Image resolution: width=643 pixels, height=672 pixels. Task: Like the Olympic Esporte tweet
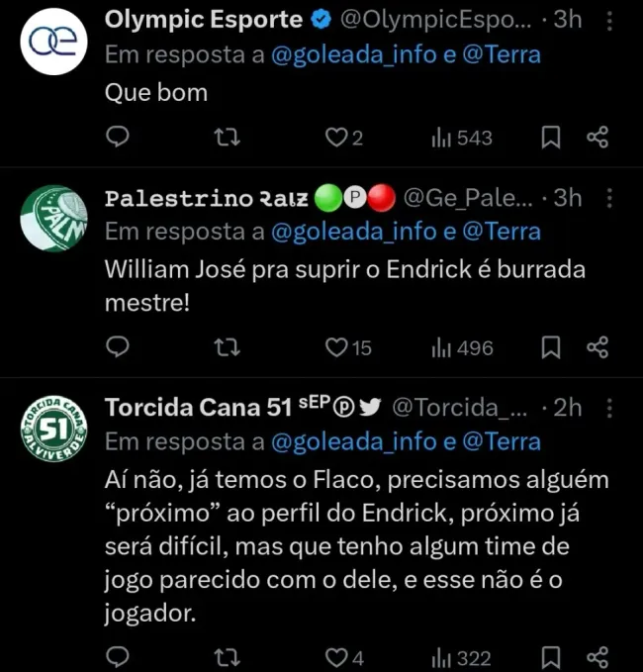[336, 138]
